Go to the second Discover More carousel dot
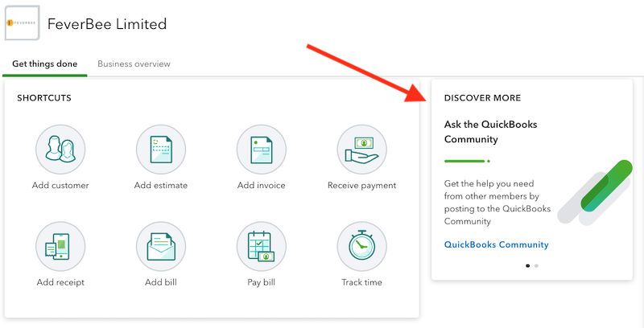This screenshot has width=644, height=328. point(536,265)
